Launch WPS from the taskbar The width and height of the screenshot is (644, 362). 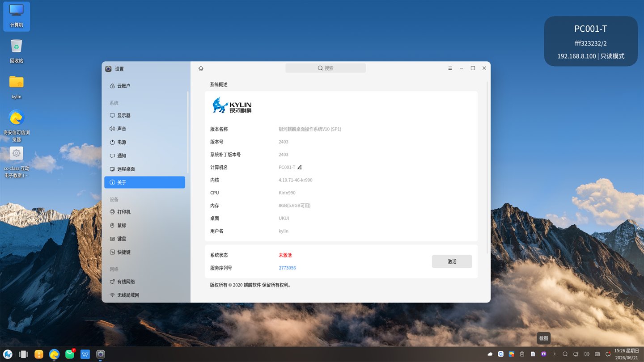(x=85, y=354)
